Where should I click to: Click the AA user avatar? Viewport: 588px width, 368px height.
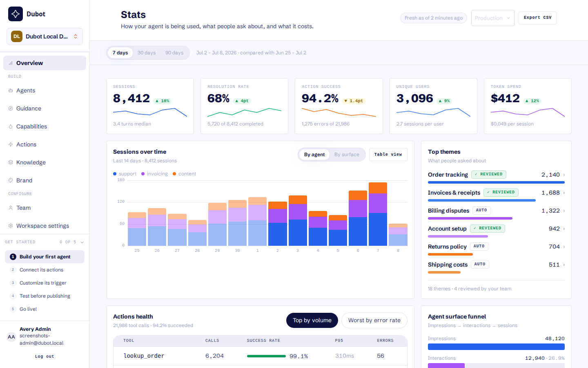pyautogui.click(x=11, y=337)
